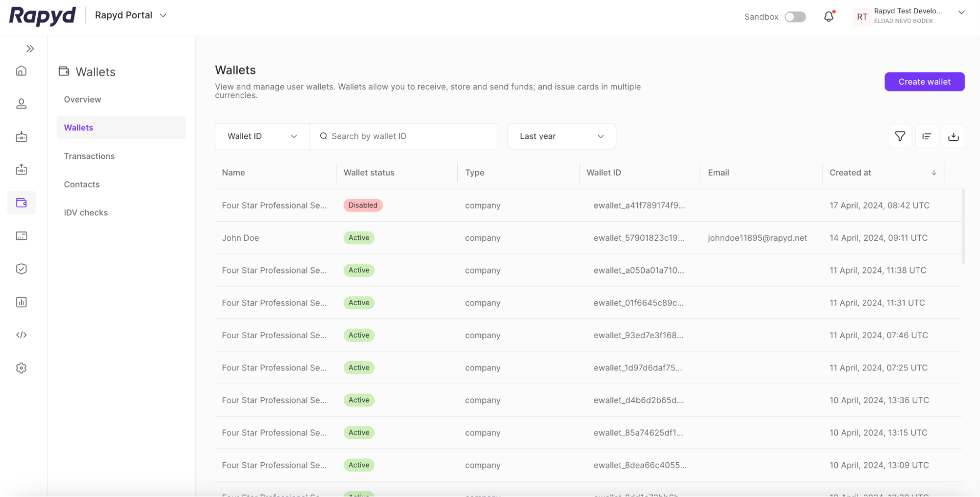This screenshot has width=980, height=497.
Task: Click the table's vertical scrollbar
Action: tap(963, 227)
